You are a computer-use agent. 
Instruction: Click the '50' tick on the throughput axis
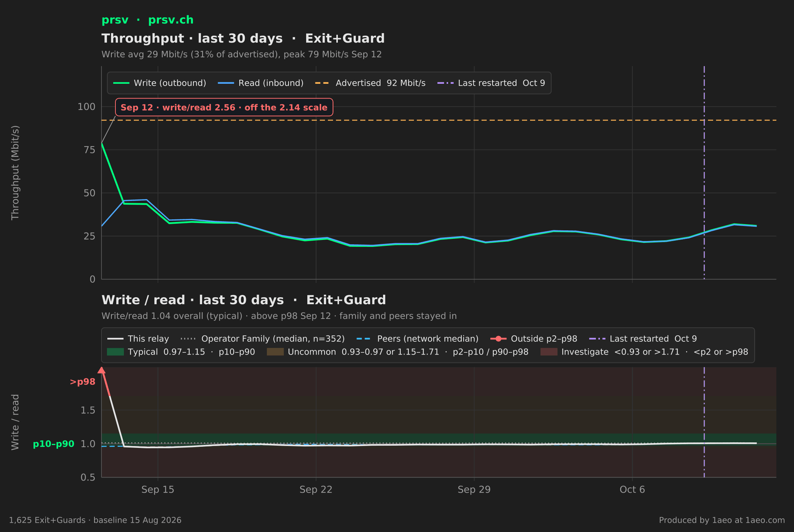pyautogui.click(x=89, y=193)
